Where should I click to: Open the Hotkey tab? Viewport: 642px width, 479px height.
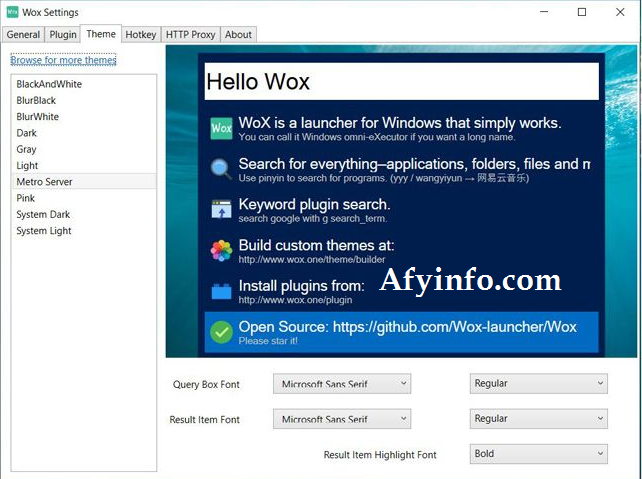(x=141, y=35)
